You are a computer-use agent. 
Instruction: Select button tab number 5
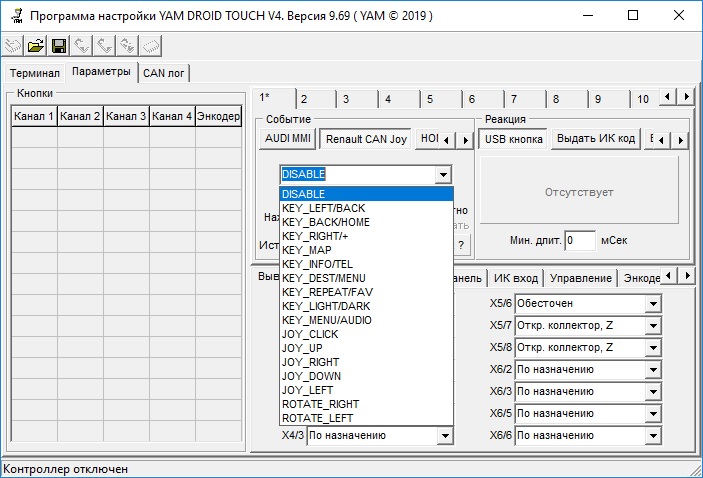(x=429, y=99)
